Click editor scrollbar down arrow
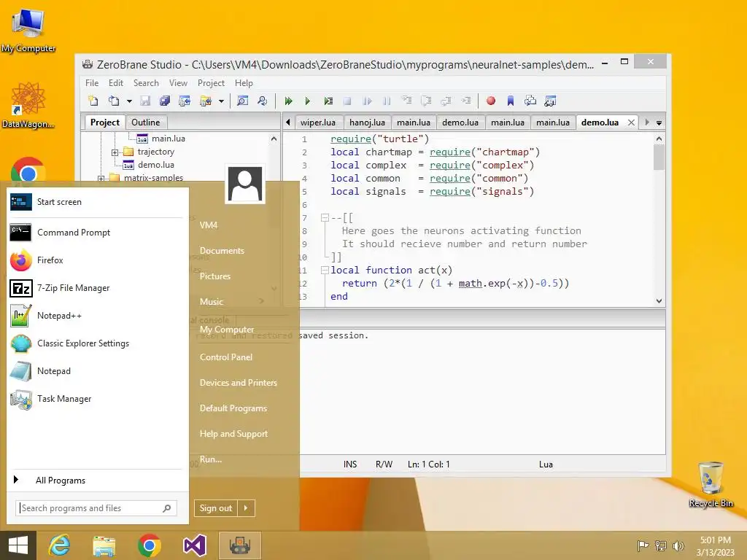The width and height of the screenshot is (747, 560). pyautogui.click(x=659, y=301)
